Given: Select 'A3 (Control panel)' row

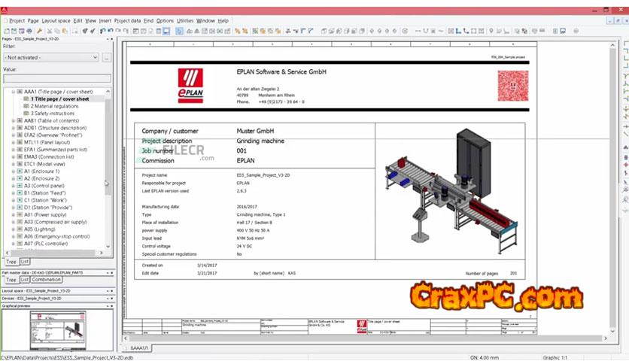Looking at the screenshot, I should 44,186.
